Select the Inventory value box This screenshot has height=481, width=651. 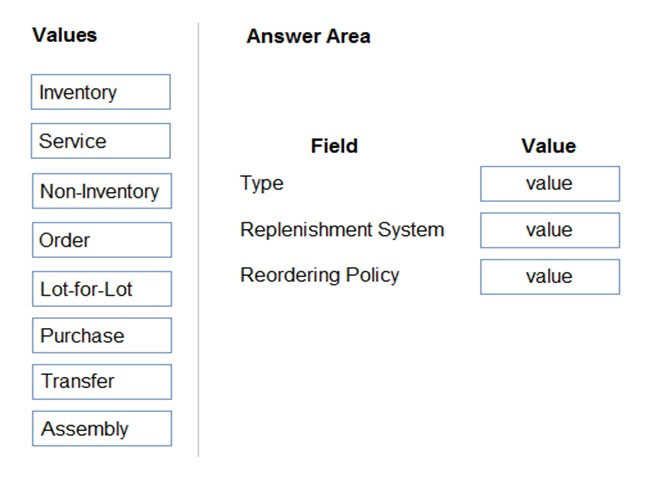[x=100, y=92]
